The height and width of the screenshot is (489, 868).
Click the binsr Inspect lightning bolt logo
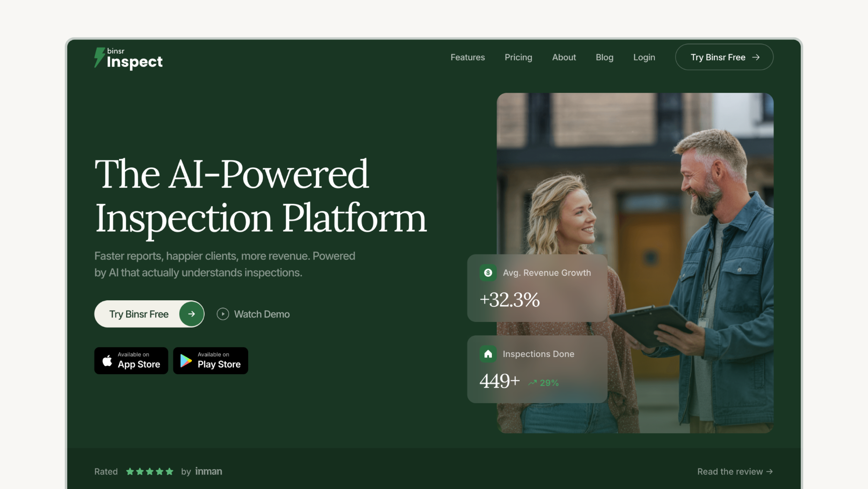tap(99, 57)
